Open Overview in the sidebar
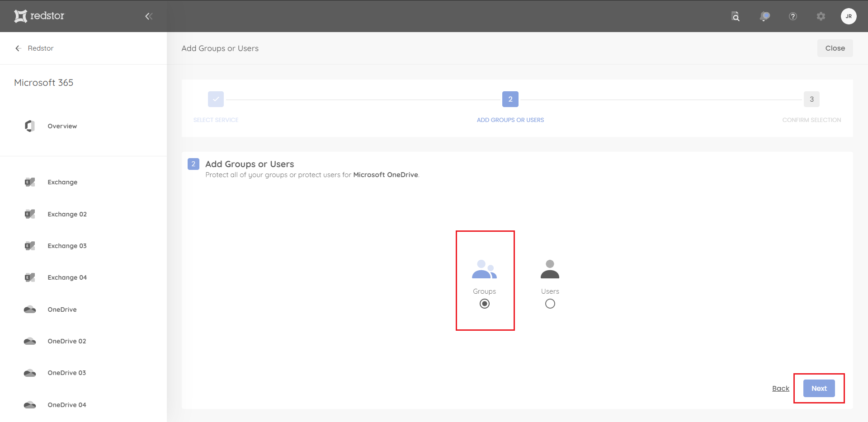 [x=62, y=126]
